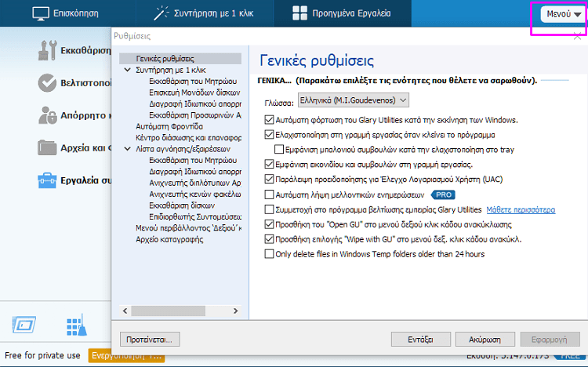The width and height of the screenshot is (588, 367).
Task: Toggle Προσθήκη του "Open GU" checkbox
Action: pos(269,224)
